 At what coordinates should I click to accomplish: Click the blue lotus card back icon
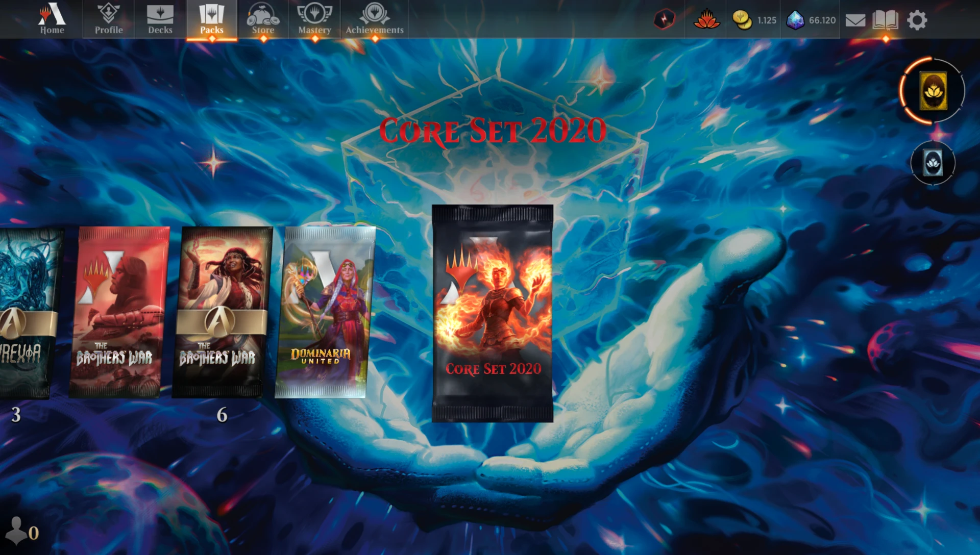click(x=933, y=163)
